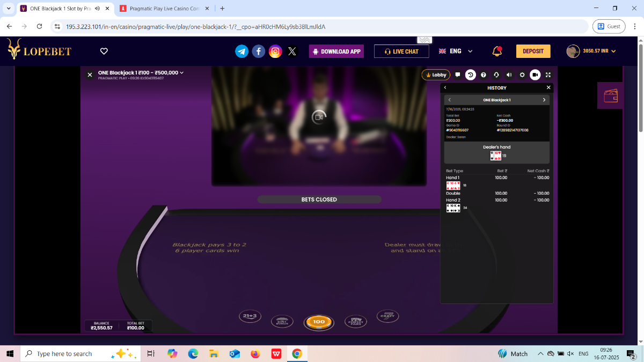The image size is (644, 362).
Task: Collapse the header using the top chevron handle
Action: coord(425,40)
